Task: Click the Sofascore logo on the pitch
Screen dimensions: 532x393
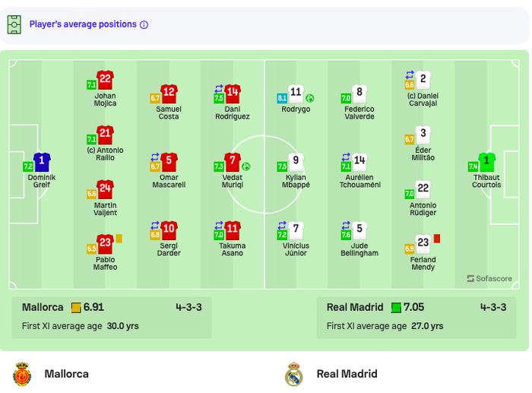Action: [489, 278]
